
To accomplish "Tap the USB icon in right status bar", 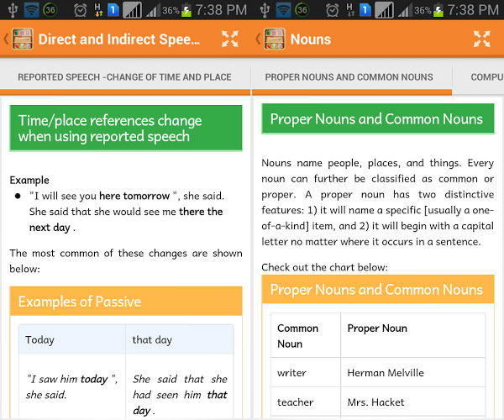I will coord(265,9).
